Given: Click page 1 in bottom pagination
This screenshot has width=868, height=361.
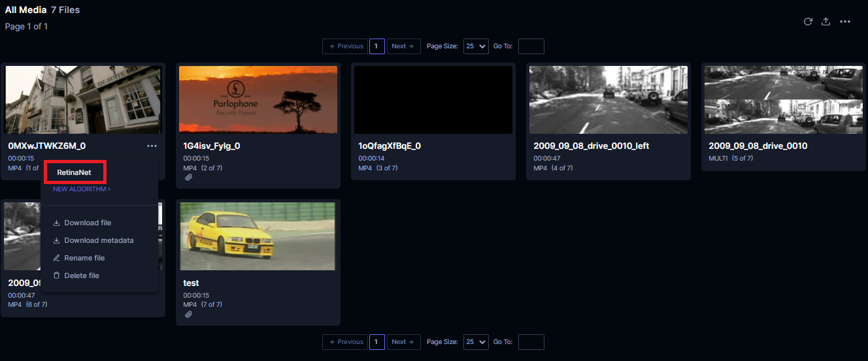Looking at the screenshot, I should [376, 342].
